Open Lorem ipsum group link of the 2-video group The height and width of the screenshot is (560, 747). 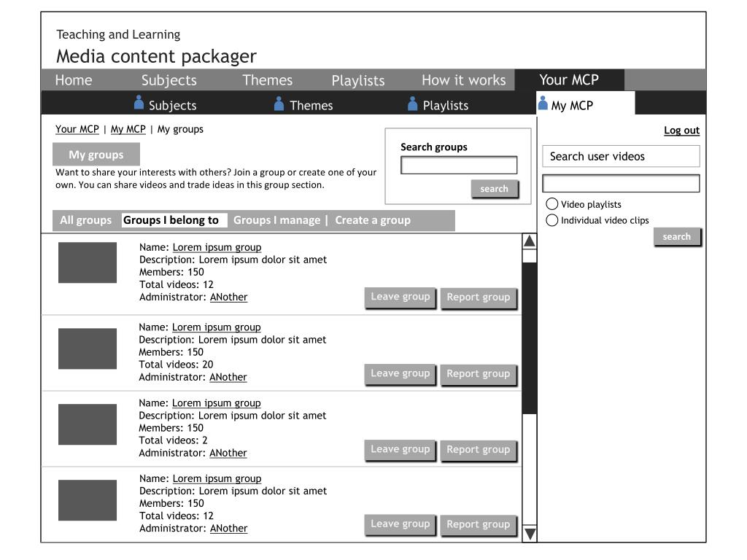pos(216,402)
